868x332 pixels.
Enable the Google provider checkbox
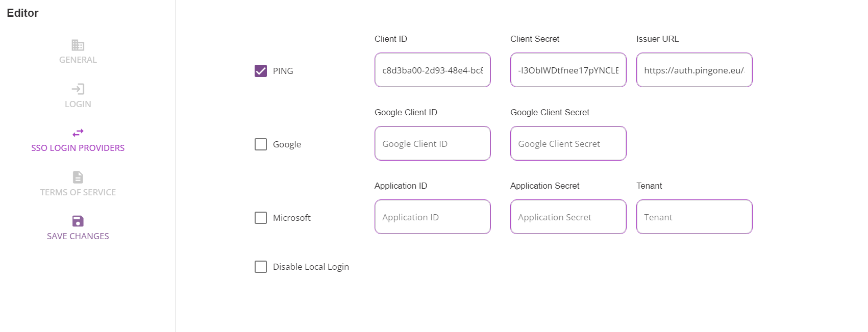[261, 144]
